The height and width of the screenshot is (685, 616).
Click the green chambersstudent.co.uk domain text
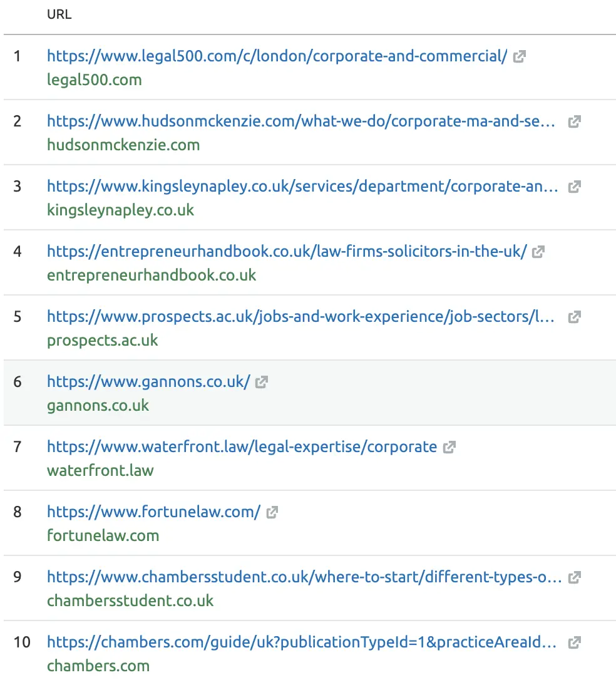pyautogui.click(x=130, y=600)
